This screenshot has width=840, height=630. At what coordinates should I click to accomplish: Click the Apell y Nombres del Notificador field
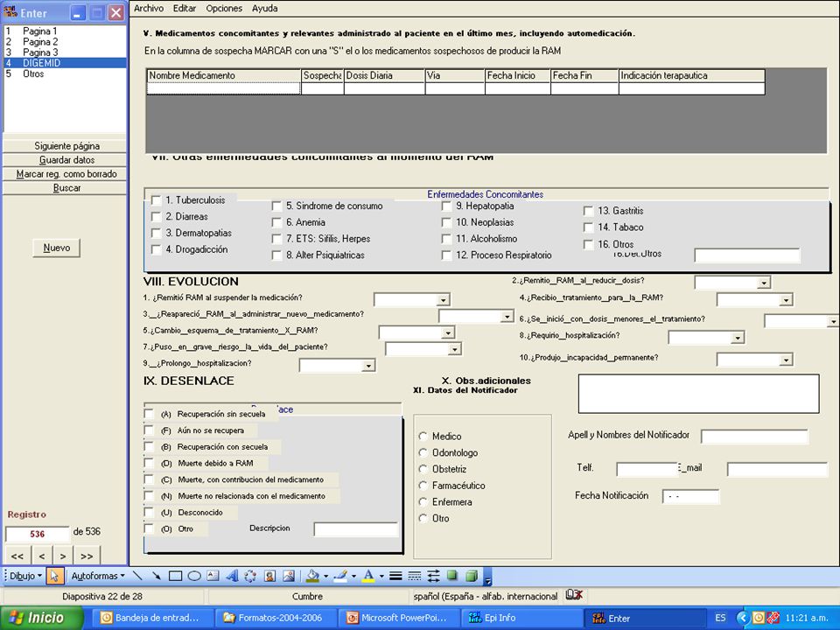tap(754, 437)
